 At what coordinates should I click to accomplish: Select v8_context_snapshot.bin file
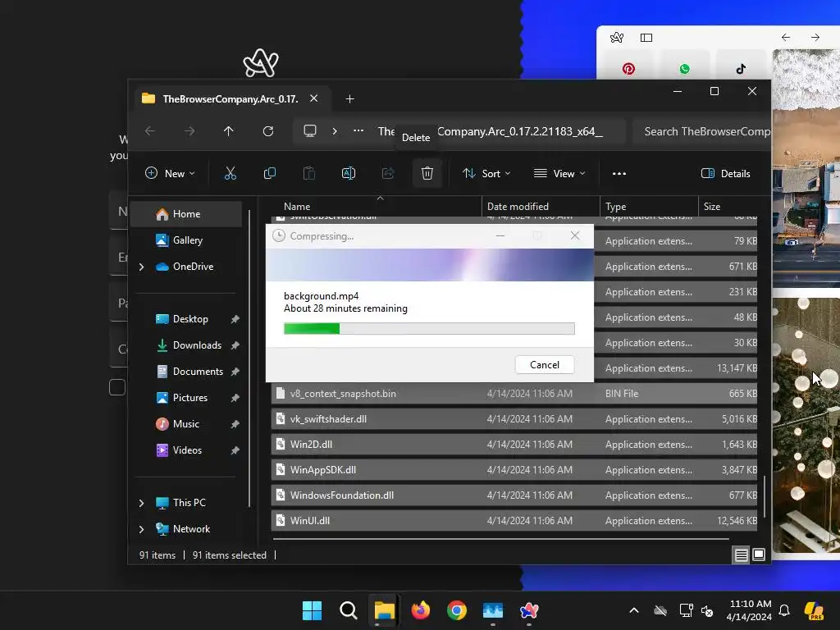[514, 394]
